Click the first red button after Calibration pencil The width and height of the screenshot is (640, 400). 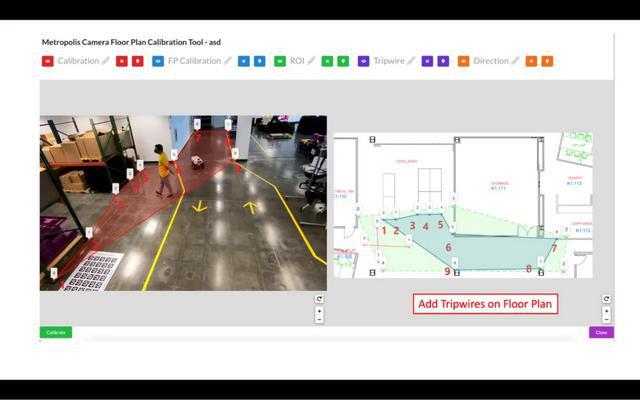point(121,61)
